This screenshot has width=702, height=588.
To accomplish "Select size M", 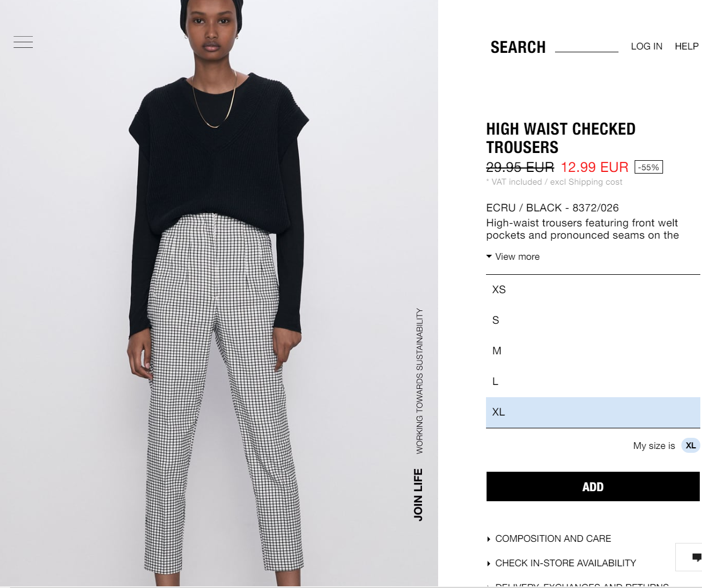I will pos(593,351).
